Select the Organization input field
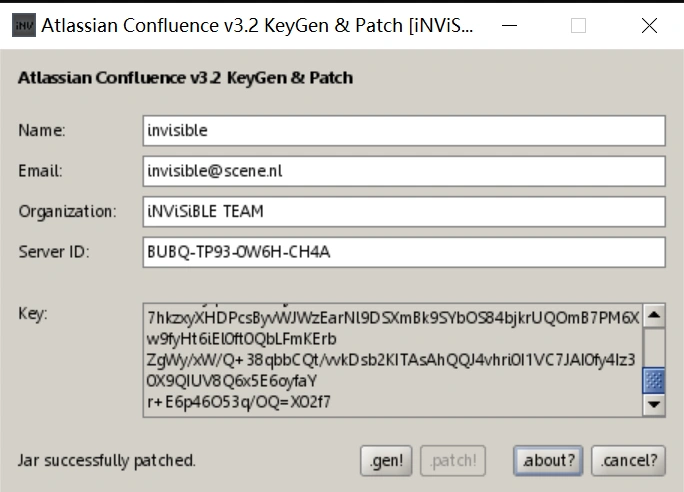684x492 pixels. 404,212
